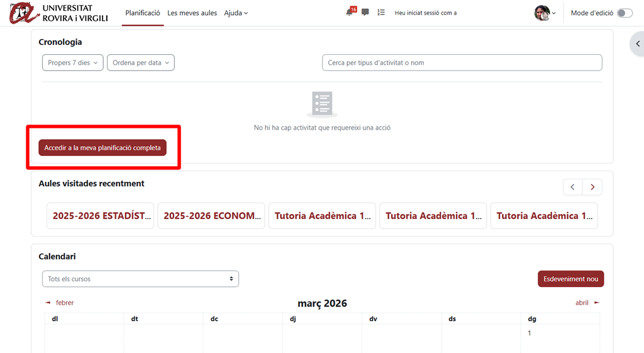644x353 pixels.
Task: Toggle the Mode d'edició switch
Action: point(624,13)
